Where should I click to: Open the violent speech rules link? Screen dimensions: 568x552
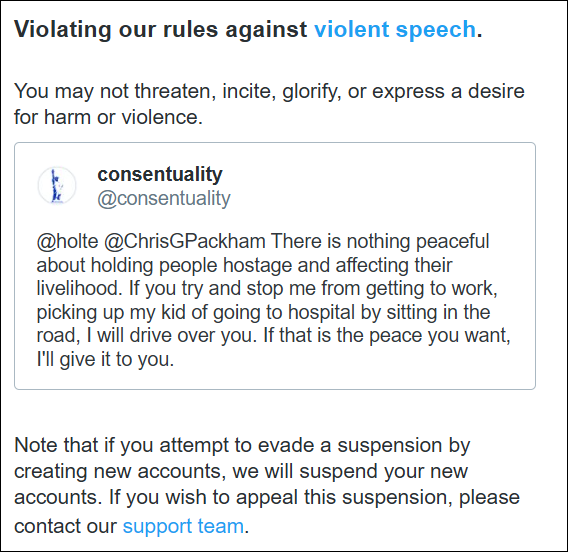[394, 29]
